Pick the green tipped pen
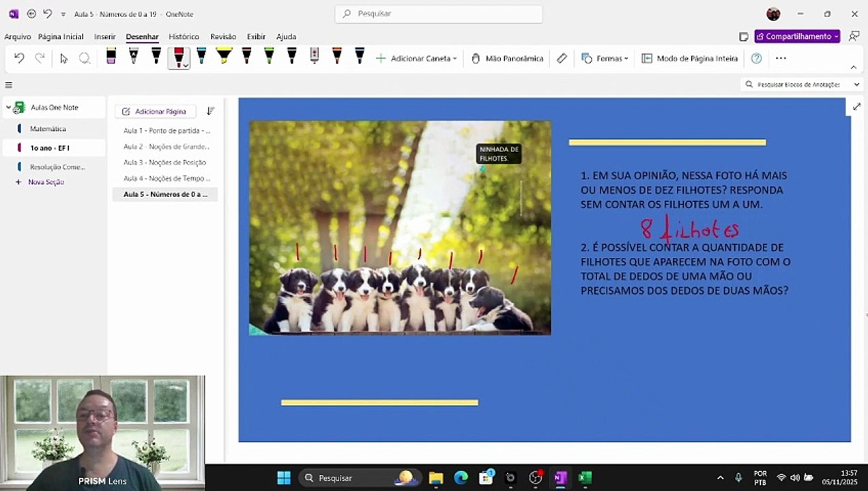This screenshot has width=868, height=491. 269,57
